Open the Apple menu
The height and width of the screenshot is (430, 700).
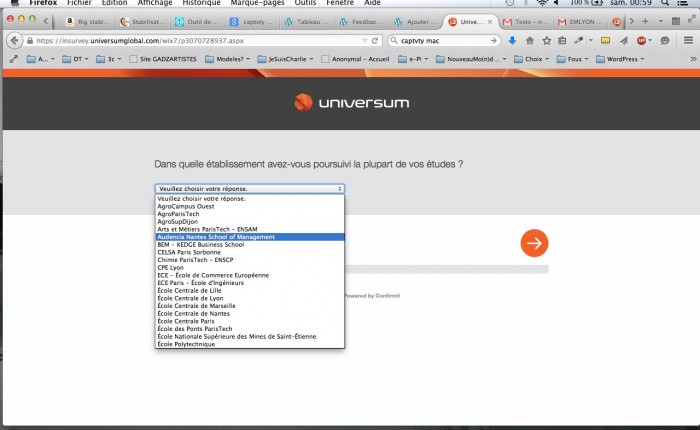(14, 3)
